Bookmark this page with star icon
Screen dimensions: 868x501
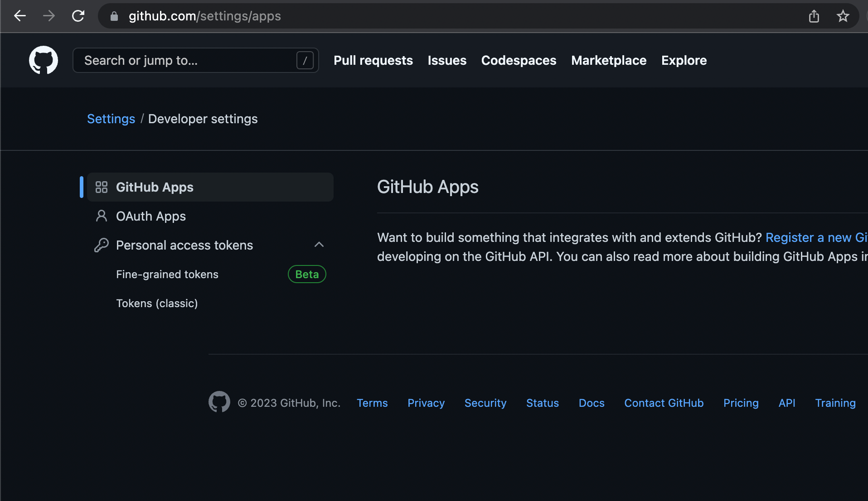843,16
